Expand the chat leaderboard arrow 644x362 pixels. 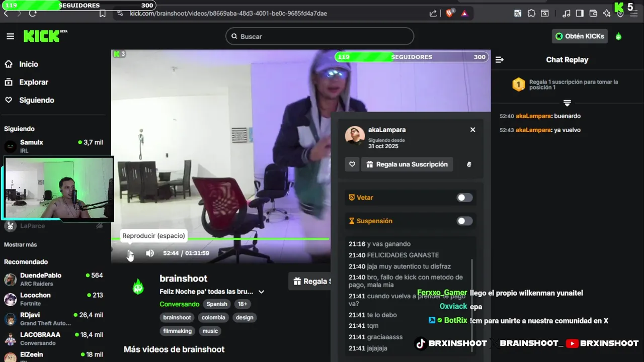[567, 103]
